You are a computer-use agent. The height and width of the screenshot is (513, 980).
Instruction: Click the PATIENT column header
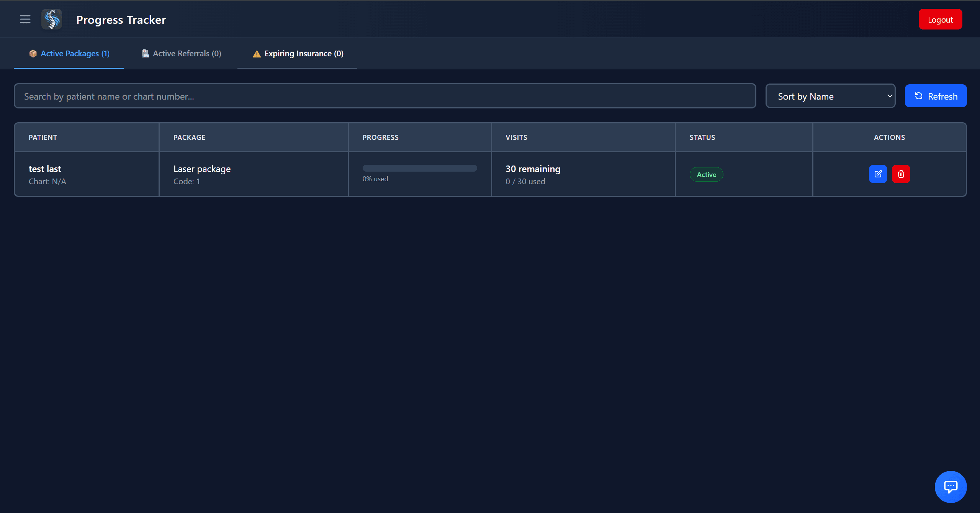[43, 137]
